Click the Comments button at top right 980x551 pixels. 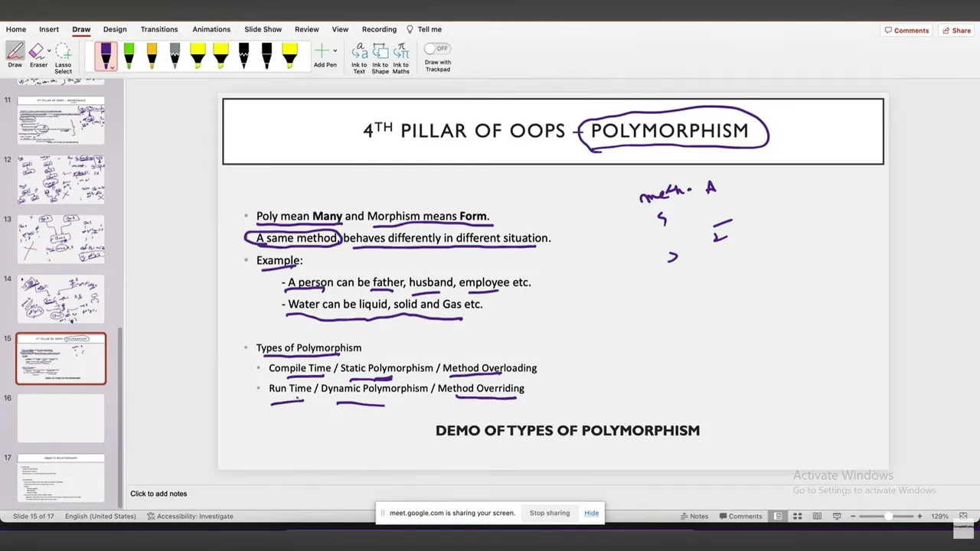(906, 31)
